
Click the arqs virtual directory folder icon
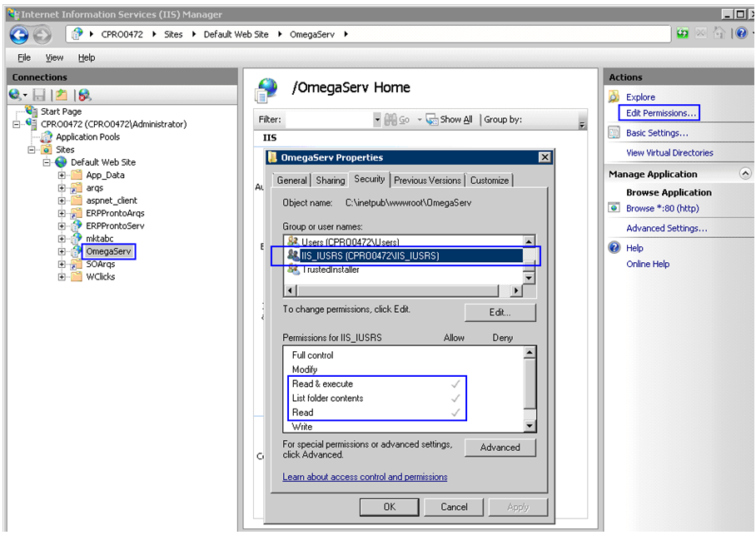pos(76,188)
